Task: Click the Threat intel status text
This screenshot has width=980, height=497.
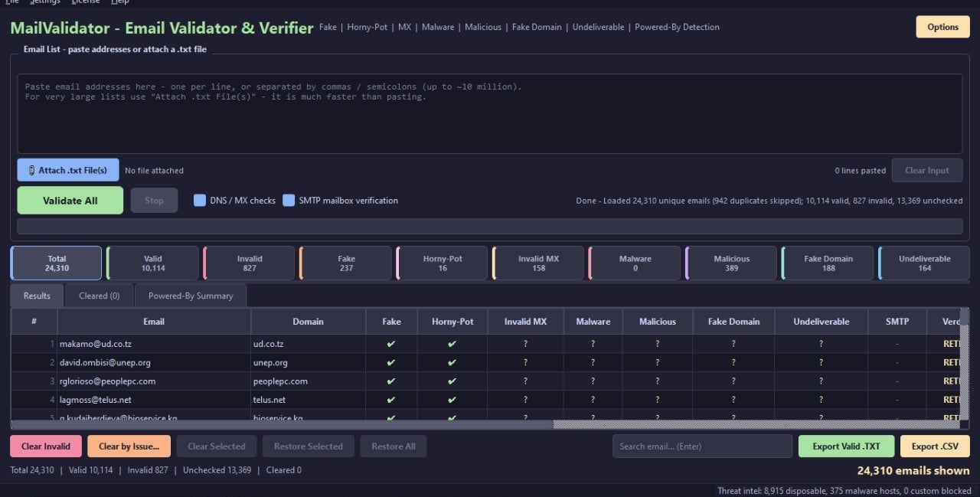Action: coord(844,491)
